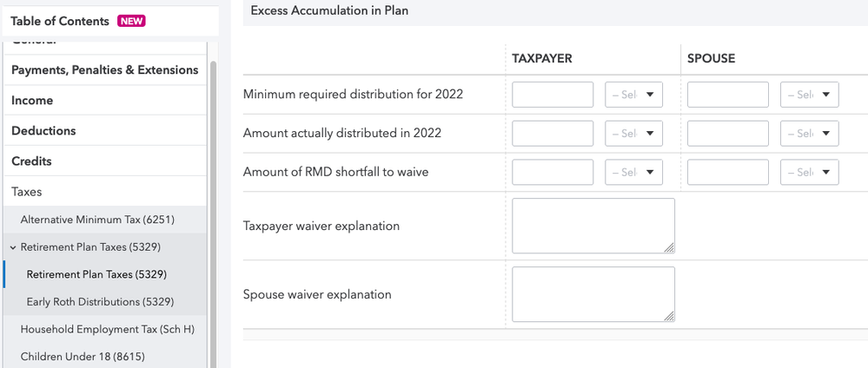Viewport: 868px width, 368px height.
Task: Open taxpayer RMD shortfall to waive dropdown
Action: coord(633,172)
